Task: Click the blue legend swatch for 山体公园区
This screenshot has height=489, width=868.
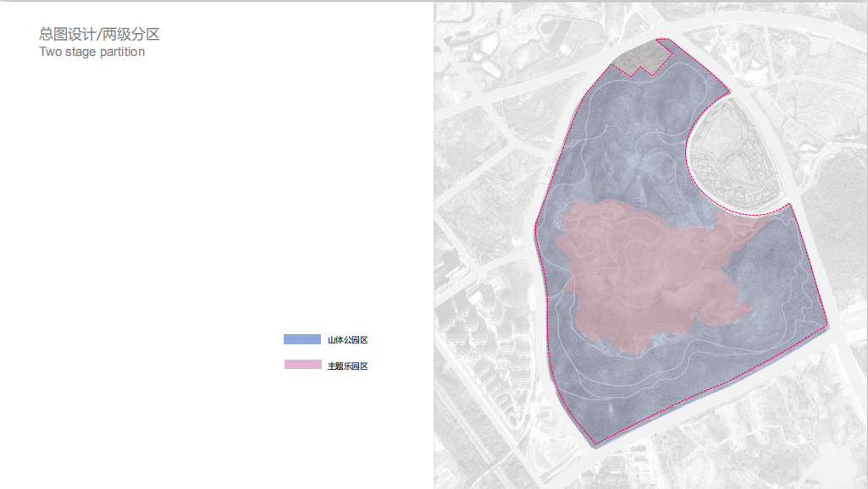Action: point(302,339)
